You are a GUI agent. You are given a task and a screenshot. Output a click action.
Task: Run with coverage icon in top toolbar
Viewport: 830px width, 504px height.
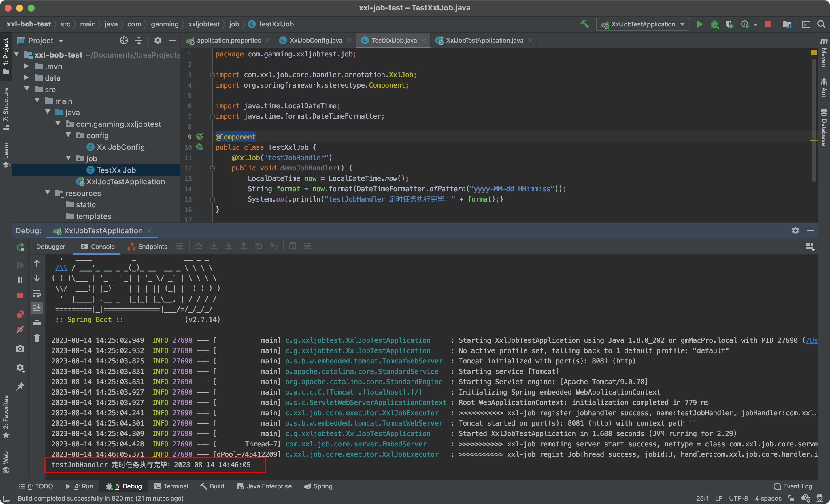pos(730,24)
